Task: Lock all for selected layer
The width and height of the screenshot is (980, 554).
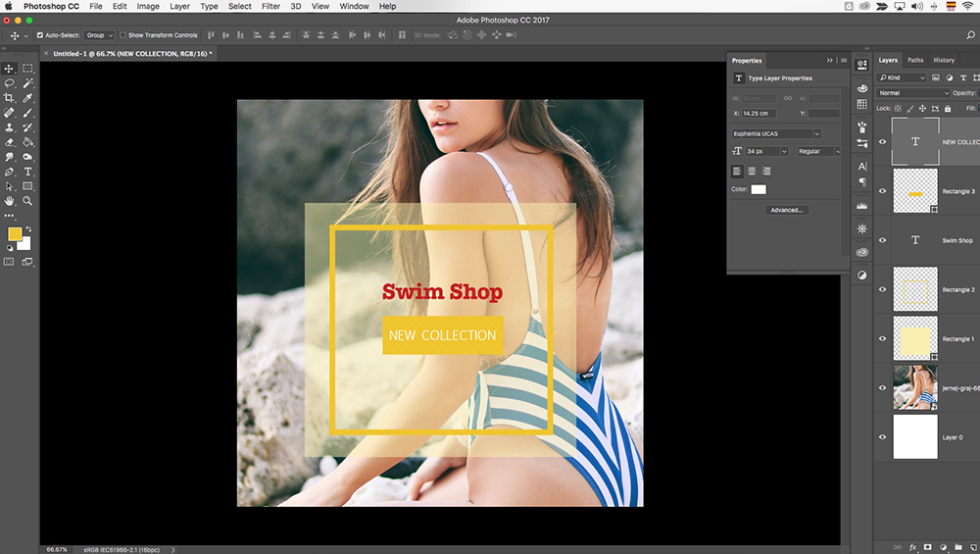Action: point(948,108)
